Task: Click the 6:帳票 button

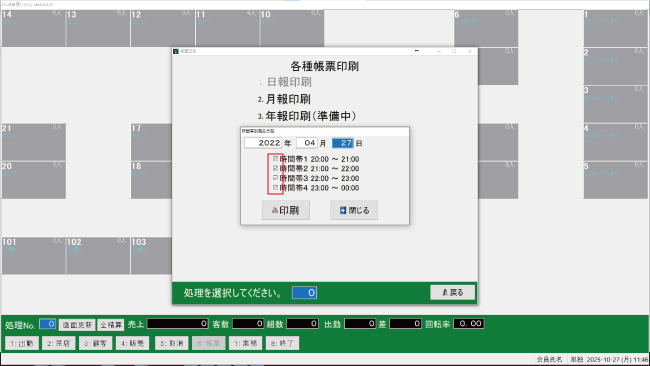Action: tap(209, 343)
